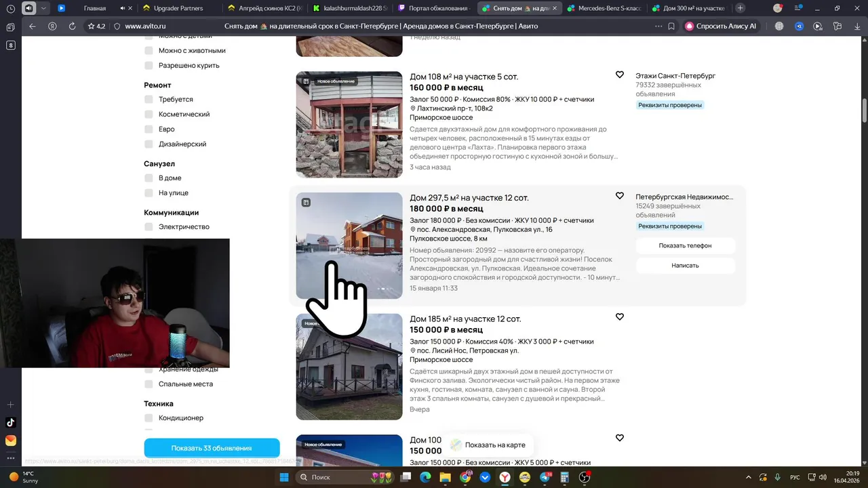Image resolution: width=868 pixels, height=488 pixels.
Task: Expand the tab list chevron beside the sound icon
Action: click(43, 8)
